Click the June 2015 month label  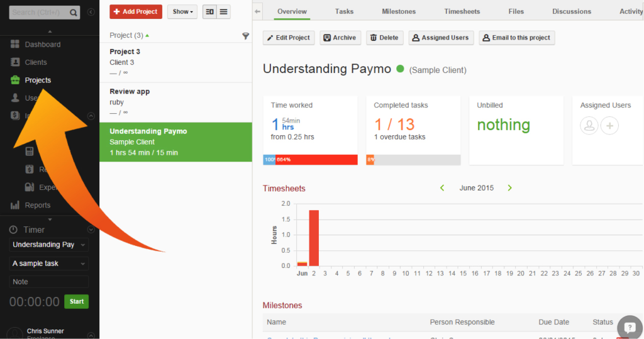[x=477, y=188]
